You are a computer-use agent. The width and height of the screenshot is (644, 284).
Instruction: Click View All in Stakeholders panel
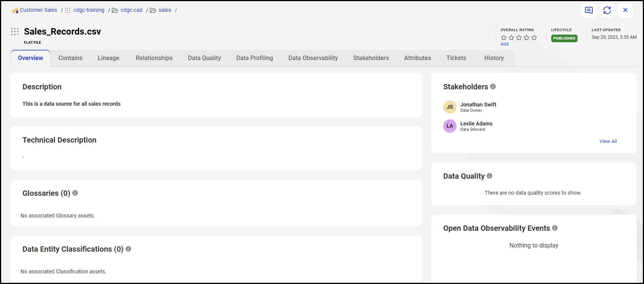point(608,141)
